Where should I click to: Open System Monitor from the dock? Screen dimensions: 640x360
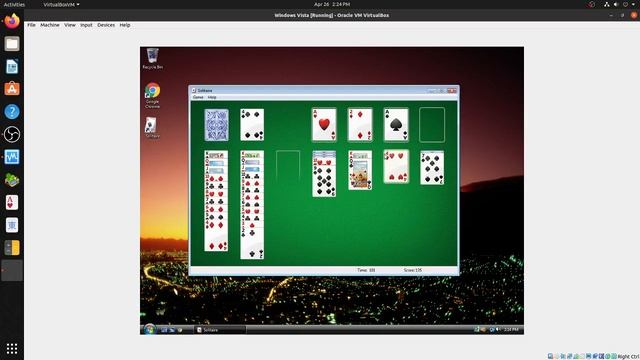(12, 157)
